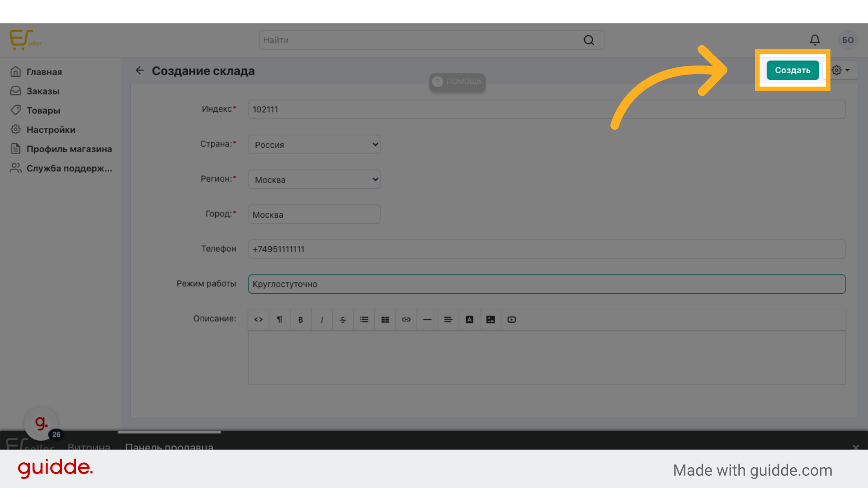Toggle strikethrough in description editor
The width and height of the screenshot is (868, 488).
point(343,319)
